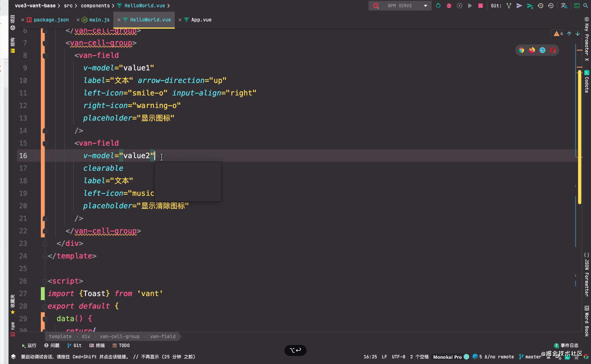This screenshot has width=591, height=364.
Task: Close the App.vue tab
Action: (x=180, y=20)
